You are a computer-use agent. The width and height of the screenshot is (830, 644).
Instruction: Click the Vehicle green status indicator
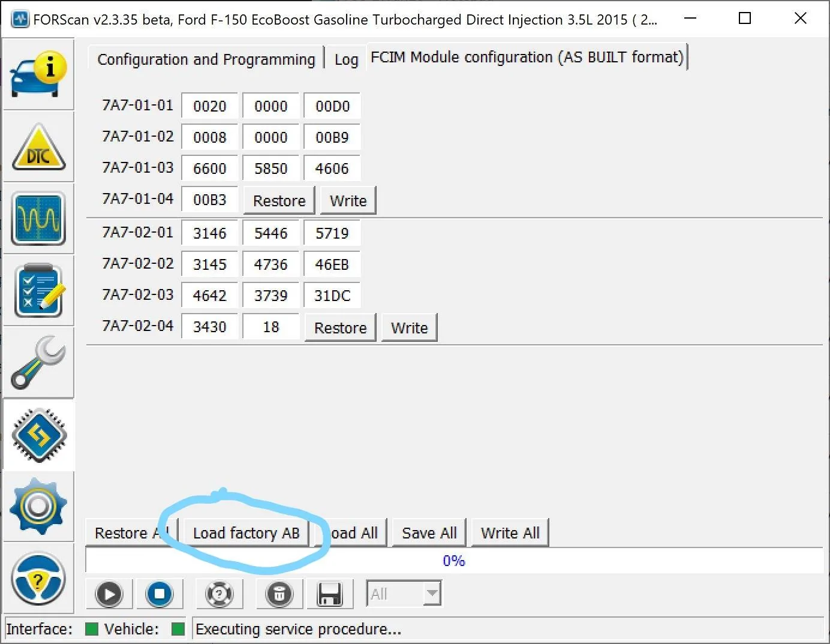(178, 629)
